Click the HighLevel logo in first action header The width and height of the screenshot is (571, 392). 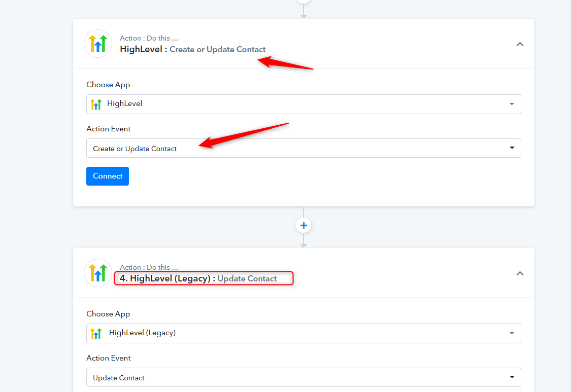click(x=98, y=44)
